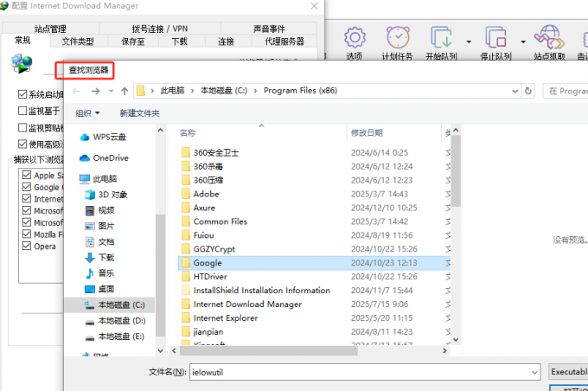Select OneDrive in navigation pane

[x=104, y=158]
